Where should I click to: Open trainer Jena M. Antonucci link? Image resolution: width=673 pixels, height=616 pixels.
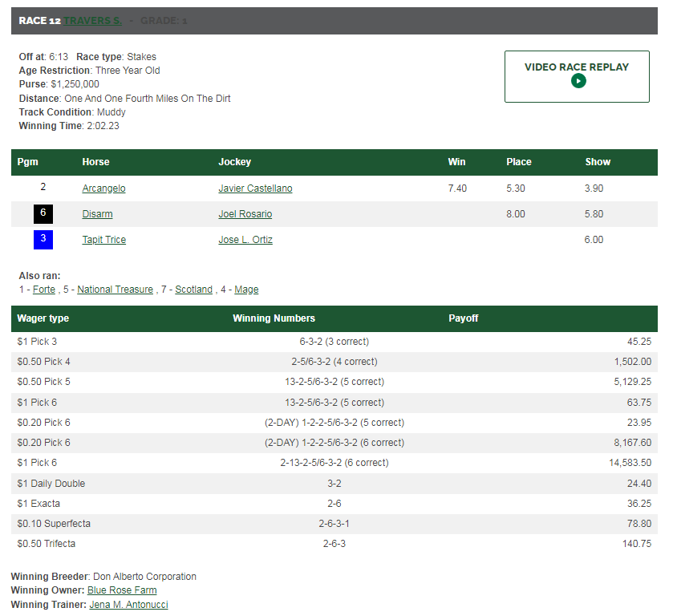pos(128,605)
